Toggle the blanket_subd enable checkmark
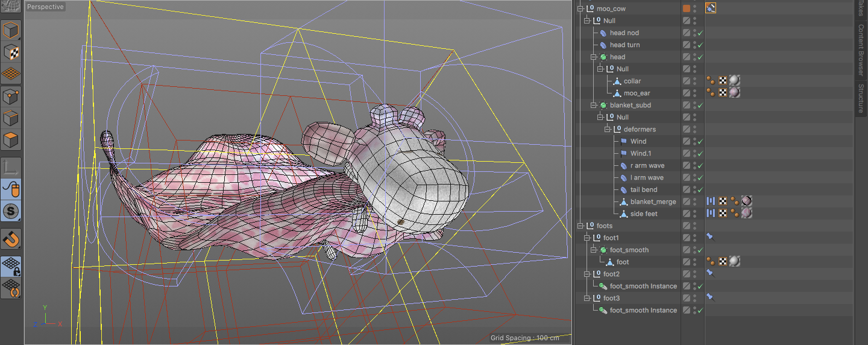 pyautogui.click(x=700, y=106)
